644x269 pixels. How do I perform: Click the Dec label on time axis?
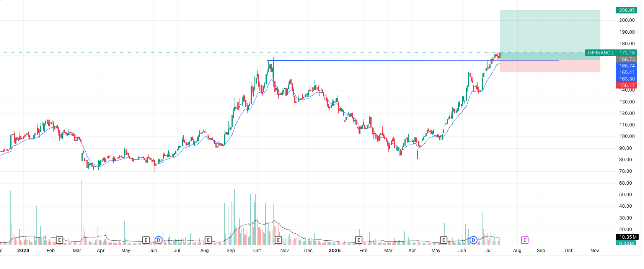[308, 251]
